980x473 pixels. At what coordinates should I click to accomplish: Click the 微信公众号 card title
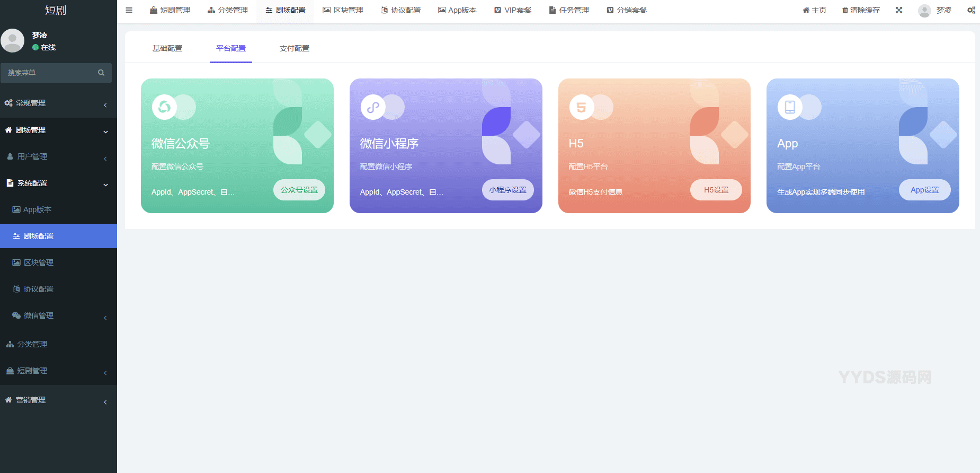(x=181, y=143)
